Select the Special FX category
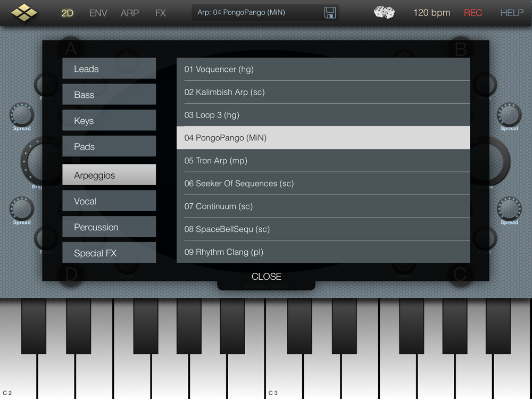 (x=109, y=253)
